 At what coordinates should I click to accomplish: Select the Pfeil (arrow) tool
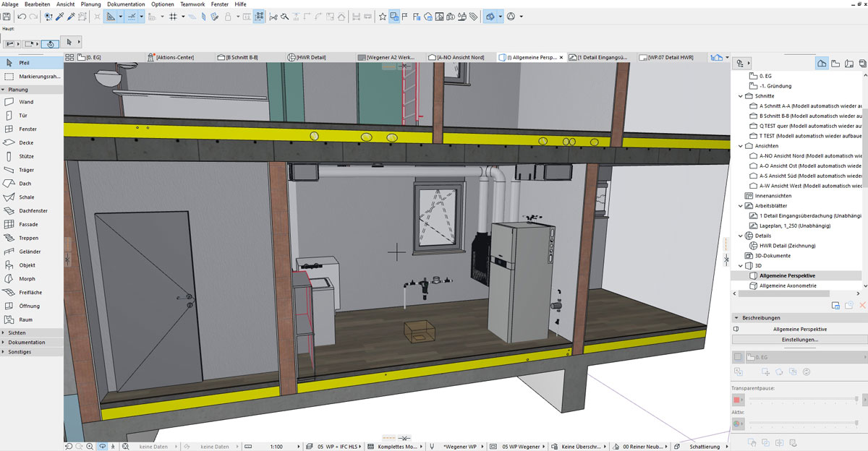pos(32,63)
